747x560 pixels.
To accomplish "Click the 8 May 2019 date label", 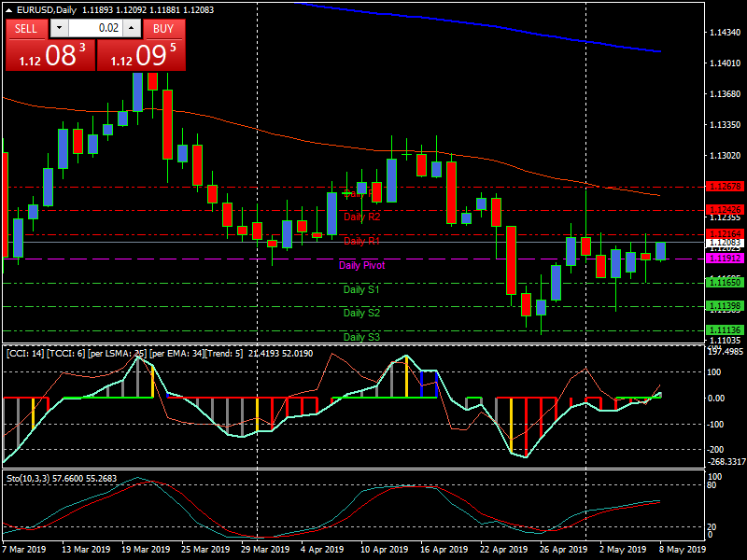I will [684, 551].
